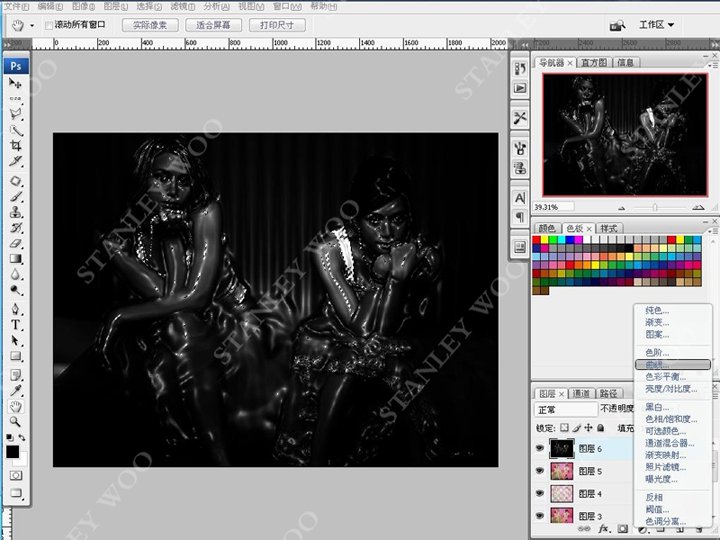The image size is (720, 540).
Task: Select the Clone Stamp tool
Action: (16, 212)
